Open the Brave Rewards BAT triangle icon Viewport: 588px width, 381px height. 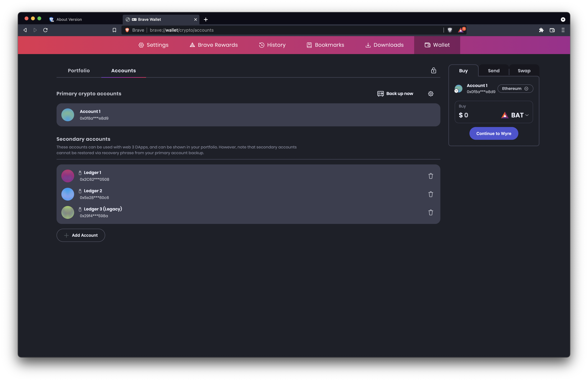tap(461, 30)
